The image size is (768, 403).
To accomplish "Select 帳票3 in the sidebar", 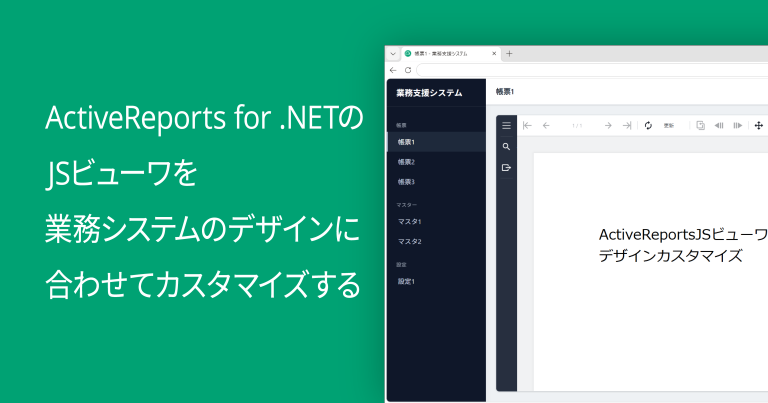I will (x=436, y=182).
